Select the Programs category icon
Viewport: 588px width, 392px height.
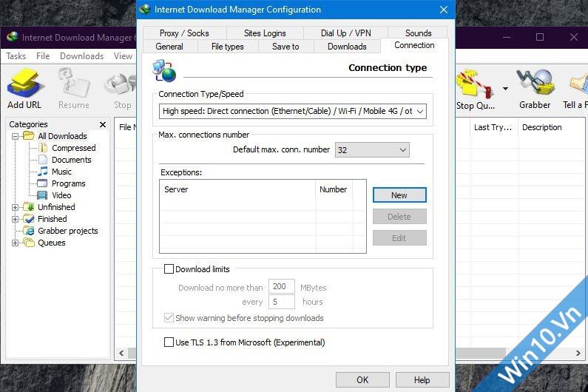(x=43, y=183)
